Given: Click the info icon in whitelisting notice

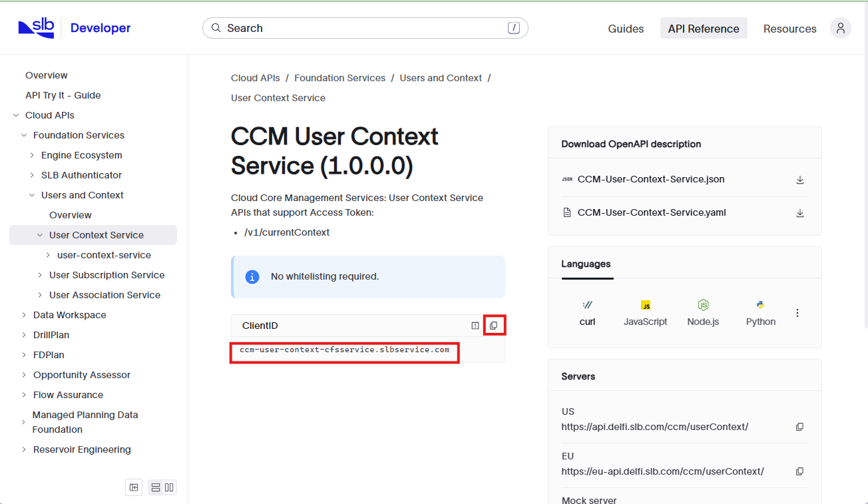Looking at the screenshot, I should point(252,276).
